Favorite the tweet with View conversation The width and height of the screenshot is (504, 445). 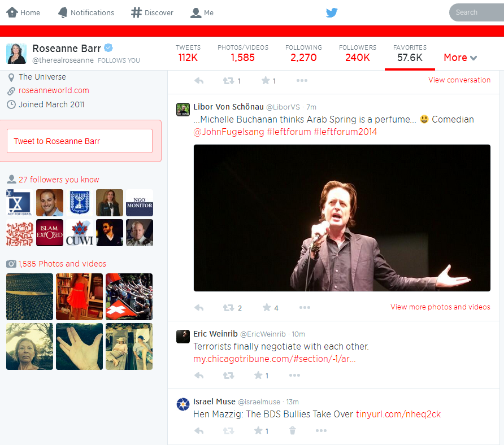(266, 81)
